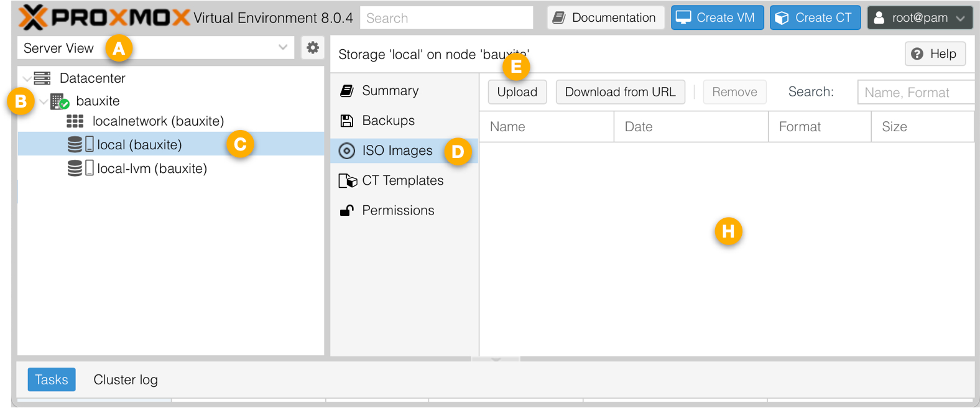Click the Create CT cube icon

[782, 18]
